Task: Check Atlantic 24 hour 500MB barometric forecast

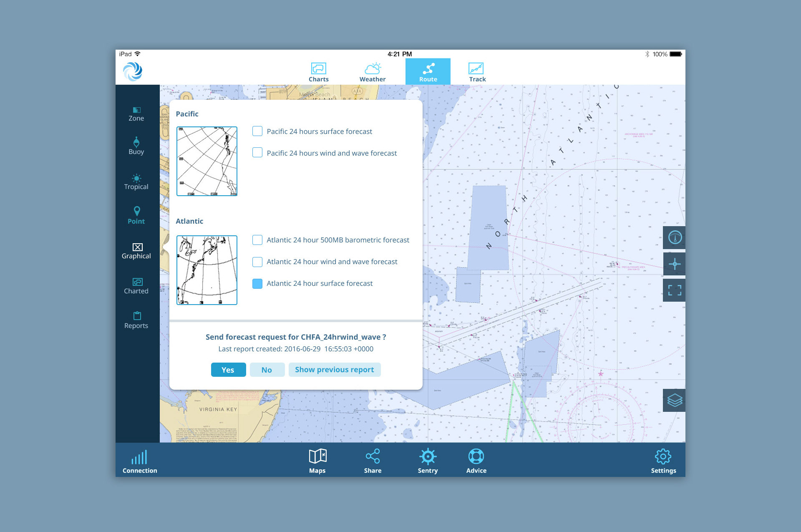Action: point(257,240)
